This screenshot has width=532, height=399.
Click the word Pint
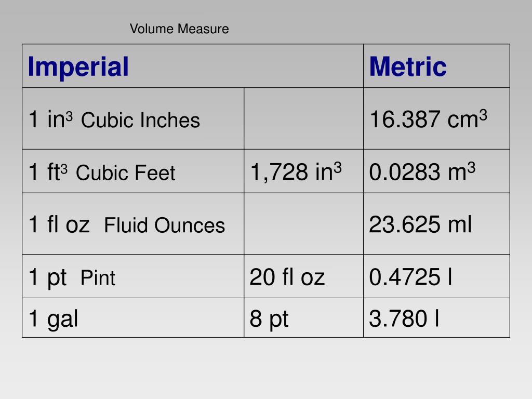coord(98,278)
